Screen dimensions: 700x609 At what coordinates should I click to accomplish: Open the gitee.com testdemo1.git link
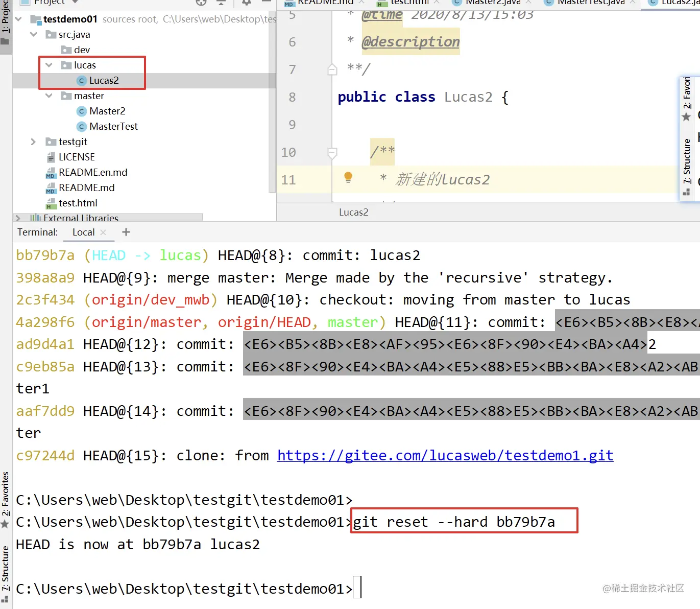click(445, 455)
